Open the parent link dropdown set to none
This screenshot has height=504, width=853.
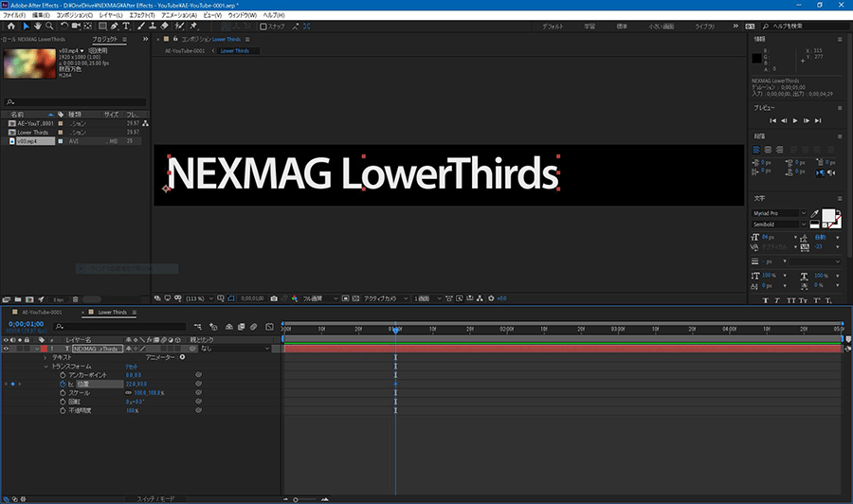tap(235, 349)
